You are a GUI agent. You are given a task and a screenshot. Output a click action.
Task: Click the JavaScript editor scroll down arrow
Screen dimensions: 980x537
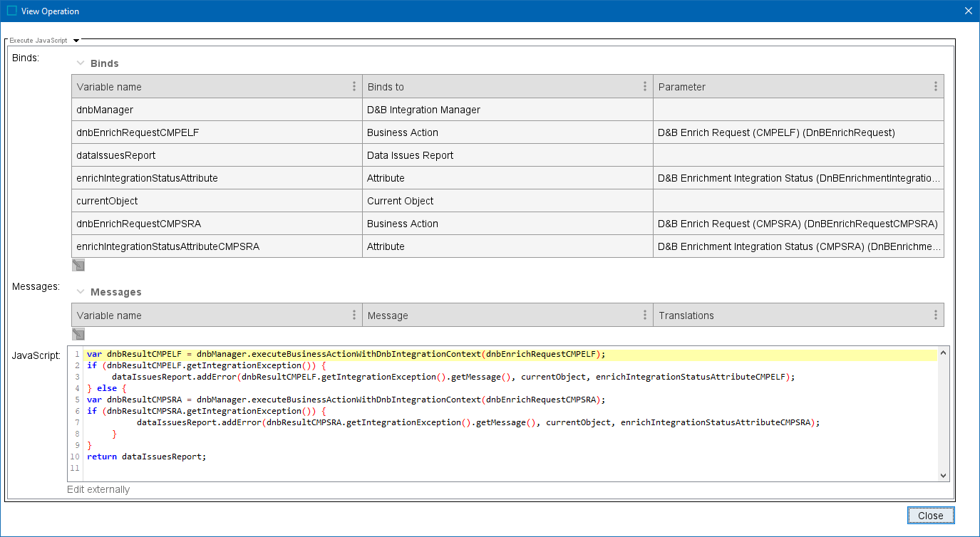944,475
